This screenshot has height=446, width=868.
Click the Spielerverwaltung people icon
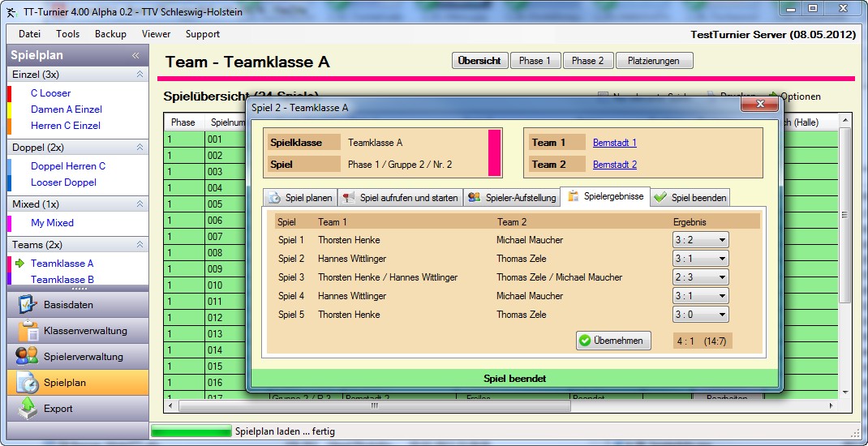click(x=28, y=357)
